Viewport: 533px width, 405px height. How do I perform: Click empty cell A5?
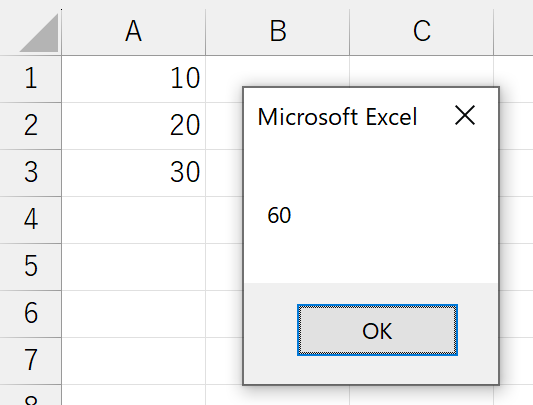tap(134, 267)
